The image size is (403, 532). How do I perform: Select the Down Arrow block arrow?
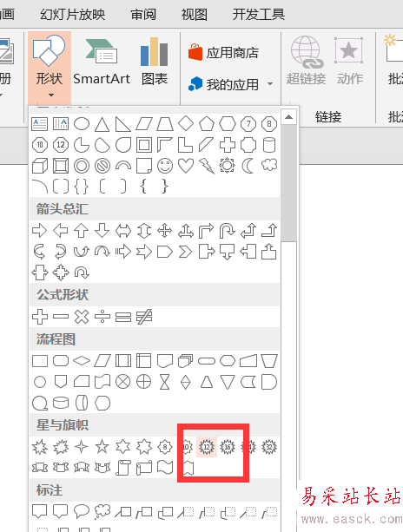(x=102, y=231)
